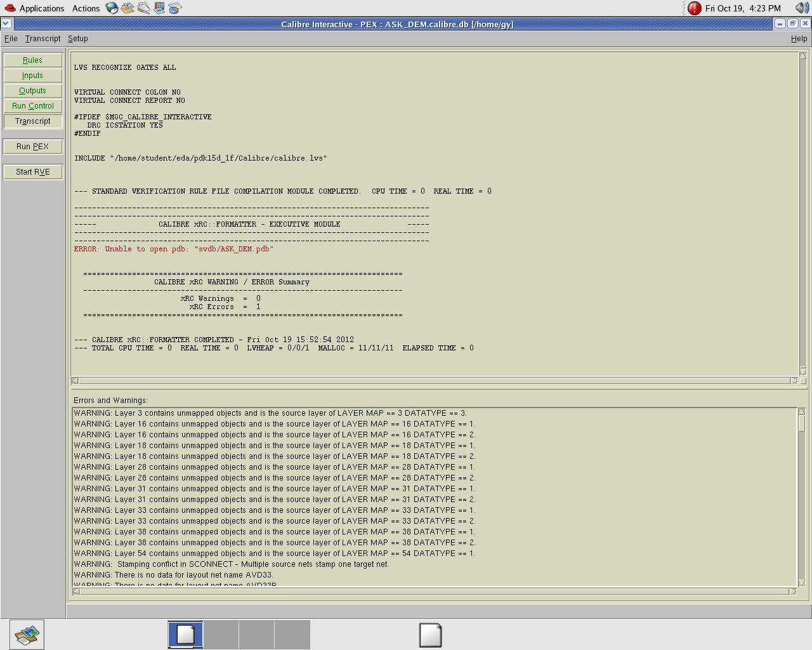Image resolution: width=812 pixels, height=650 pixels.
Task: Open the Applications menu with the red hat
Action: [34, 8]
